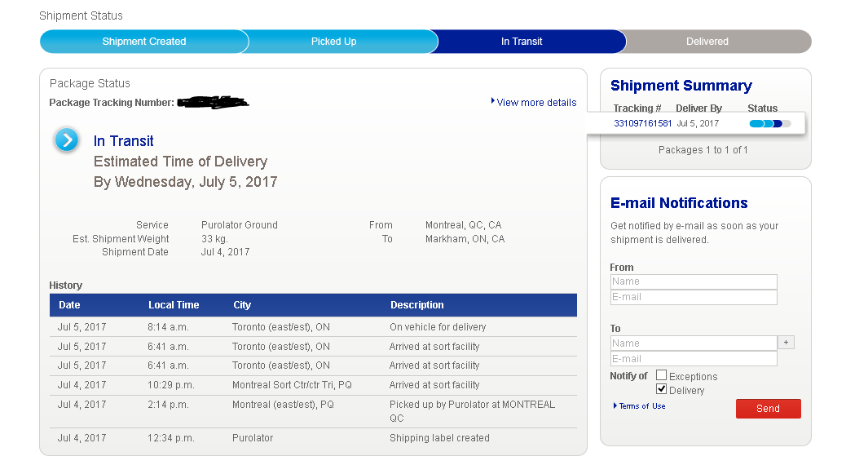Click the shipment status progress indicator
Viewport: 868px width, 474px height.
point(769,124)
